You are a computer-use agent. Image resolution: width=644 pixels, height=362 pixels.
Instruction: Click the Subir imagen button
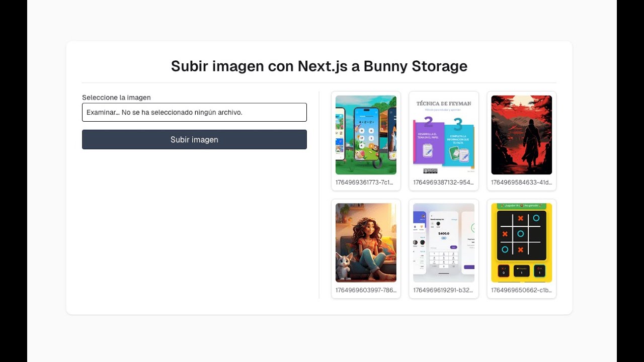tap(194, 139)
